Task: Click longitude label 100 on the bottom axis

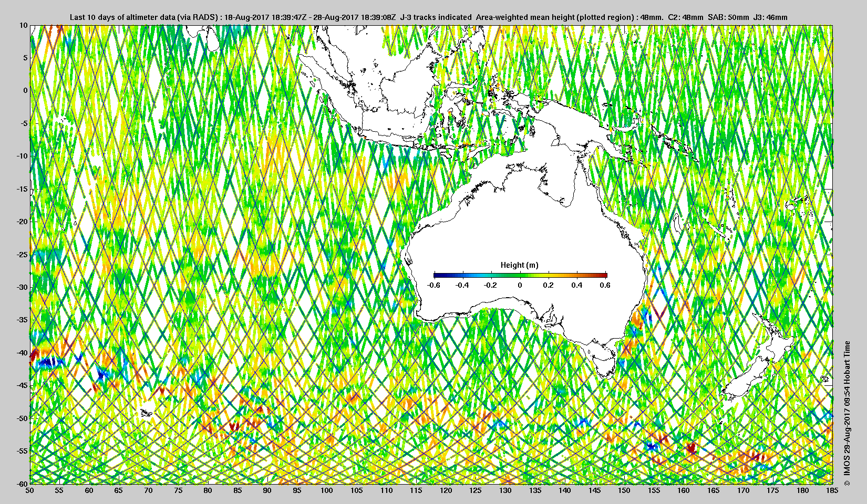Action: pos(326,490)
